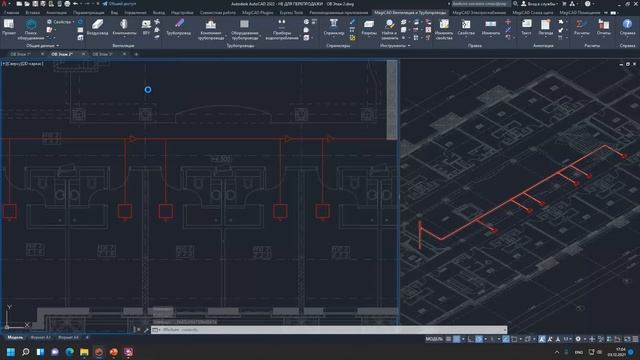
Task: Click the Open file icon in quick access toolbar
Action: pos(27,4)
